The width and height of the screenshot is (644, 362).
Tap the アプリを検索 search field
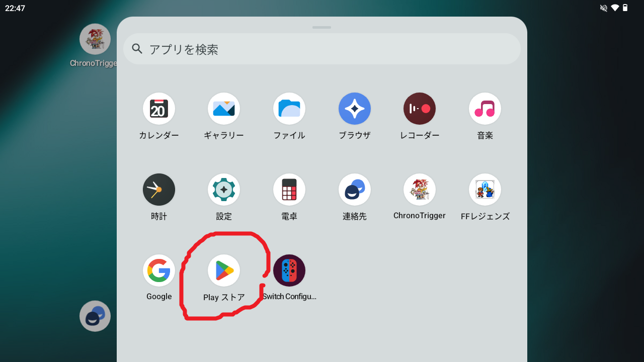click(322, 49)
